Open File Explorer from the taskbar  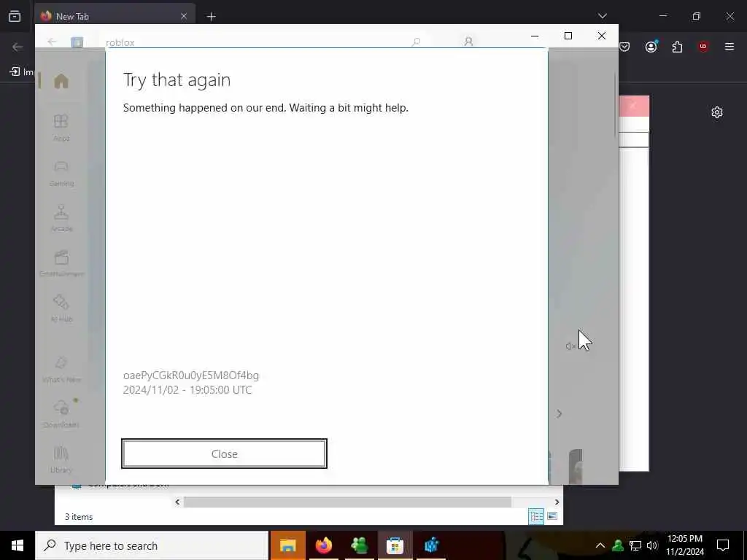coord(287,545)
